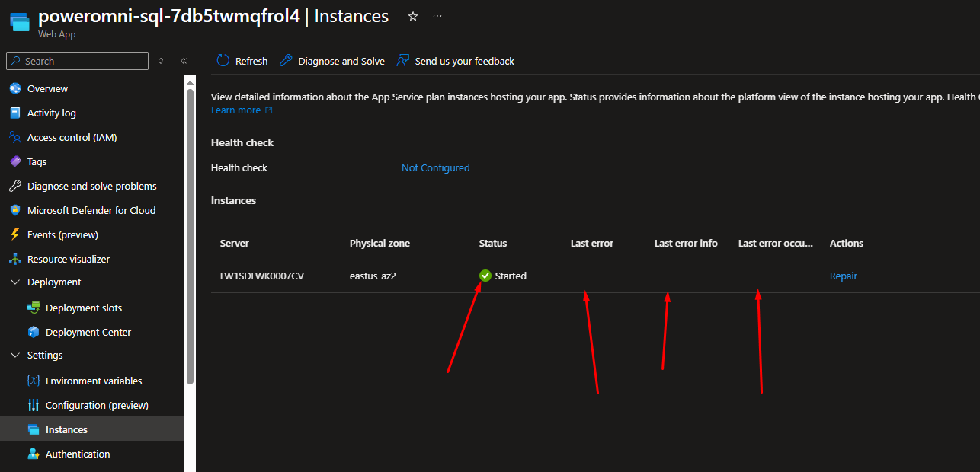Favorite this page with the star icon
This screenshot has width=980, height=472.
[x=413, y=17]
